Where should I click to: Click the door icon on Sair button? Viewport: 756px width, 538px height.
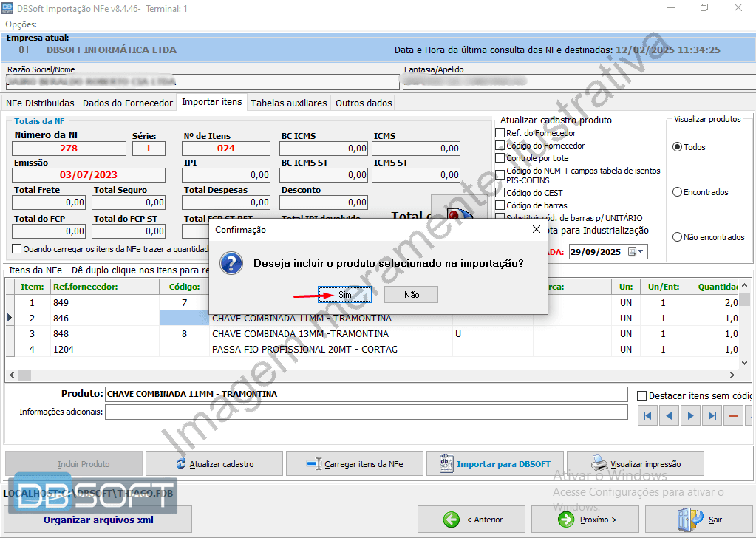point(687,520)
